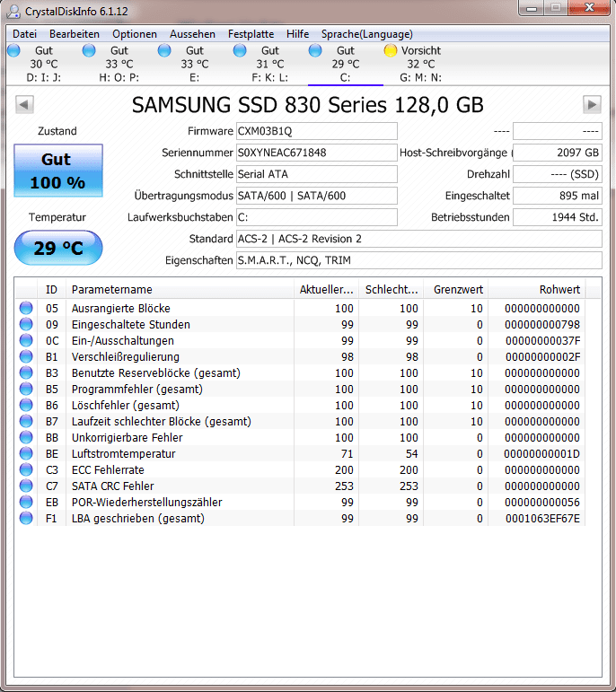Go to previous disk with left arrow
The height and width of the screenshot is (692, 616).
(x=24, y=105)
